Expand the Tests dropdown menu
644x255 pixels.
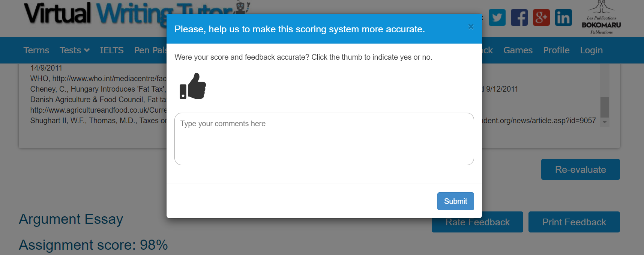tap(74, 50)
